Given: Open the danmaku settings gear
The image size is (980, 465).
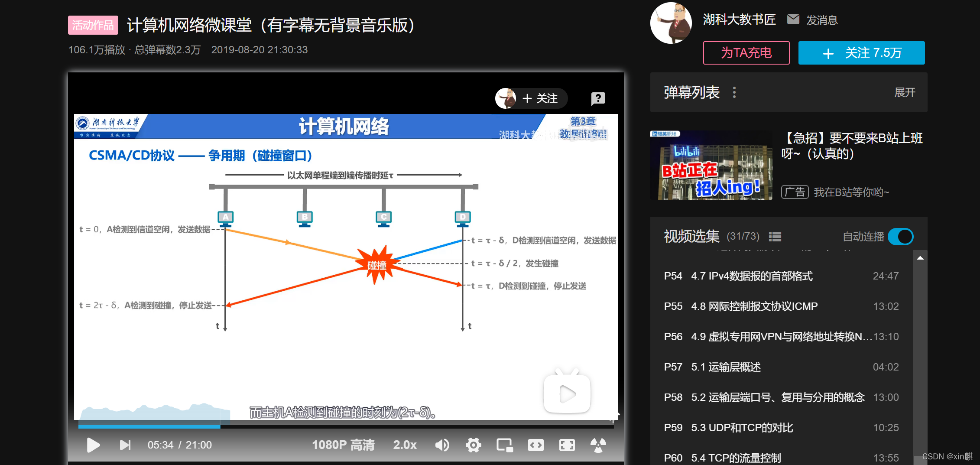Looking at the screenshot, I should click(474, 445).
